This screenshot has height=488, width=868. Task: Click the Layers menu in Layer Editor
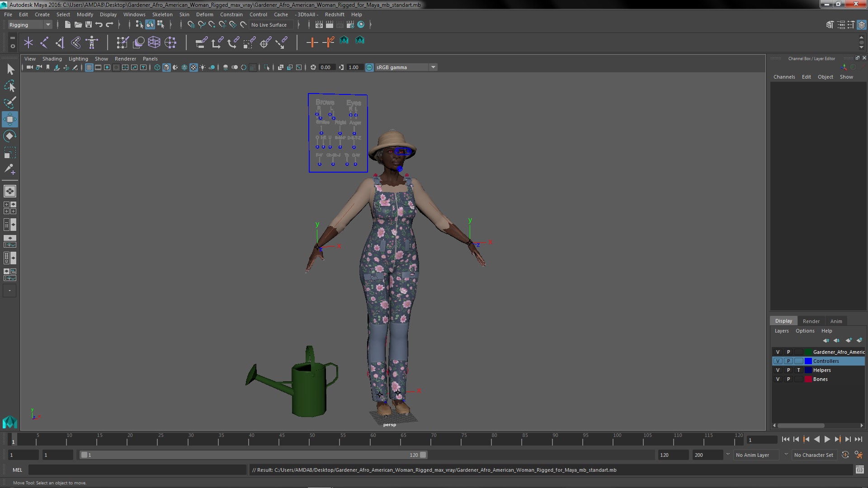[781, 331]
